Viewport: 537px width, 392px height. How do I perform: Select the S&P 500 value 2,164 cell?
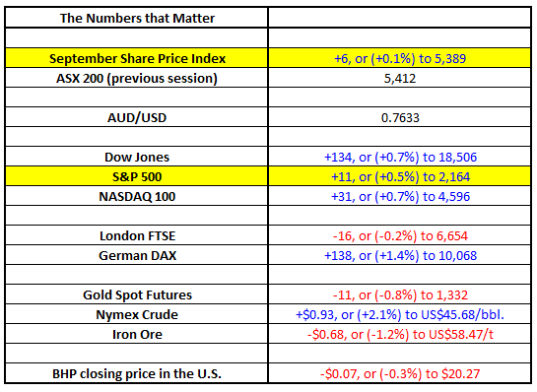click(x=400, y=176)
